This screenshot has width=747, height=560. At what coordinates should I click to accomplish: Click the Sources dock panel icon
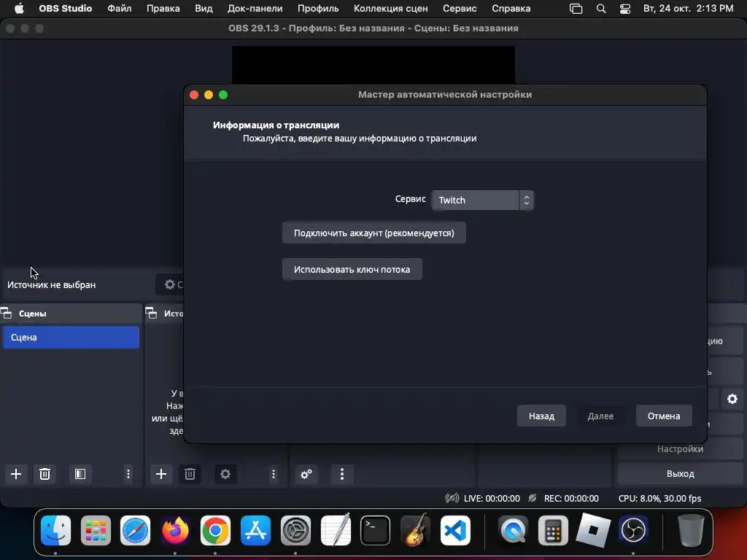[151, 314]
